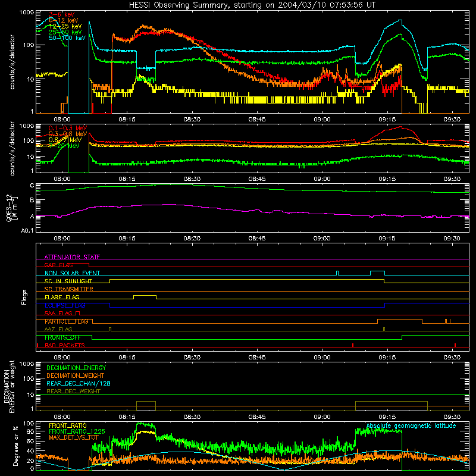The image size is (476, 476).
Task: Click the vertical Flags axis title
Action: click(x=24, y=297)
